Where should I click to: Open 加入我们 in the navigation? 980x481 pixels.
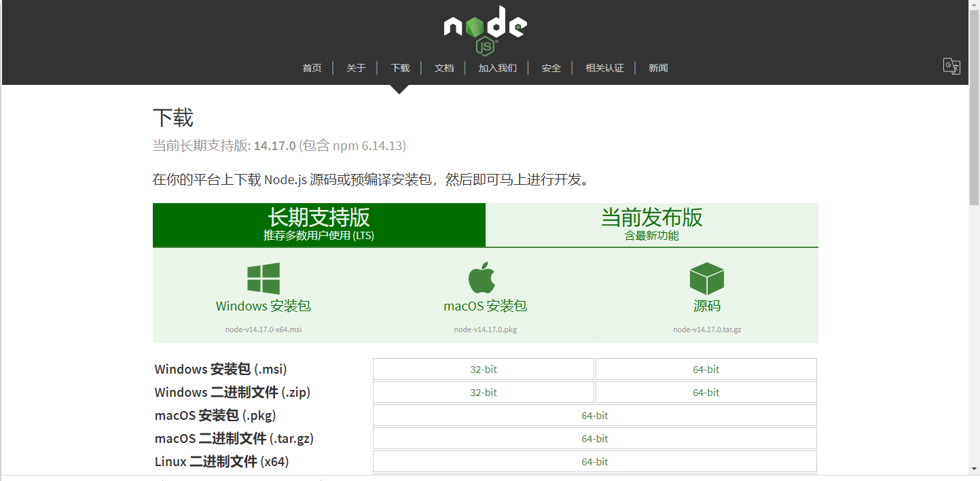pos(497,68)
